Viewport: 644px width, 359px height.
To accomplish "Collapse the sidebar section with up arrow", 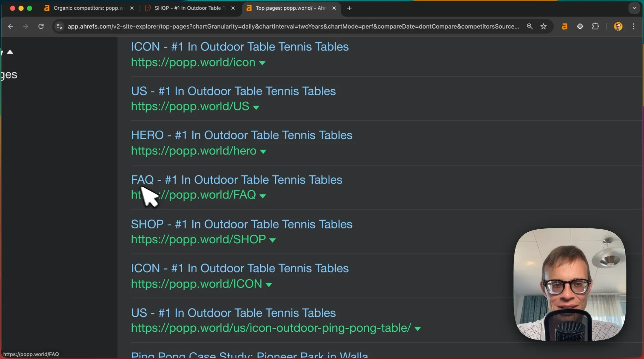I will (x=10, y=52).
